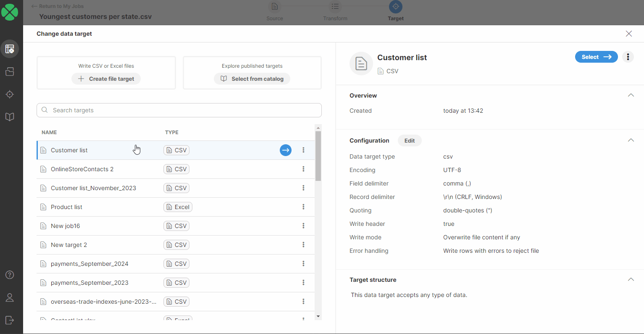Click Select from catalog button
644x334 pixels.
pyautogui.click(x=252, y=79)
